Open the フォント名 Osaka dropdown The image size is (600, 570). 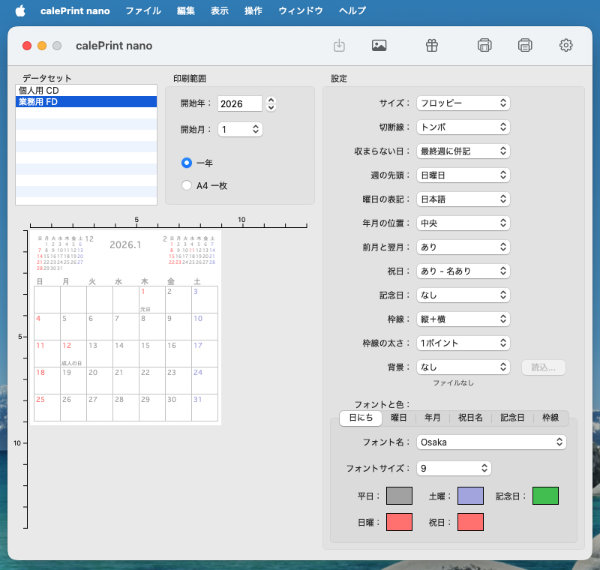tap(490, 441)
